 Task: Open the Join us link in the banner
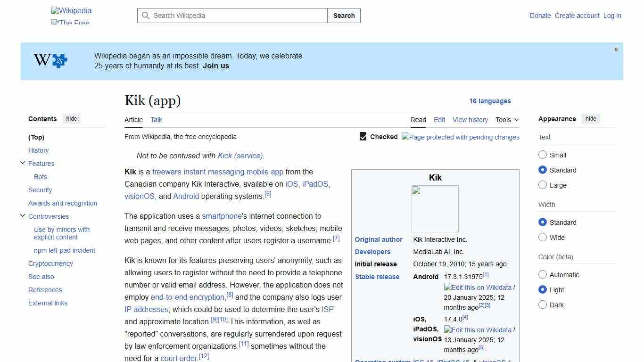[x=215, y=66]
